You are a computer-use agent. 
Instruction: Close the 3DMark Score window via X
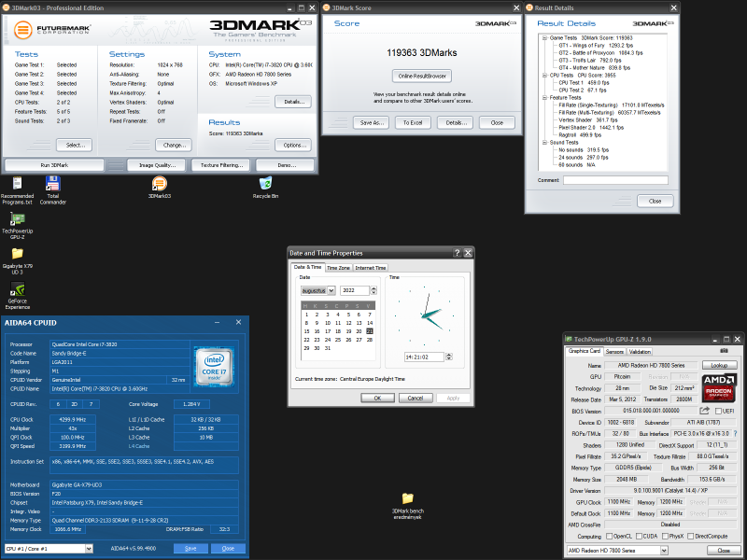tap(516, 8)
